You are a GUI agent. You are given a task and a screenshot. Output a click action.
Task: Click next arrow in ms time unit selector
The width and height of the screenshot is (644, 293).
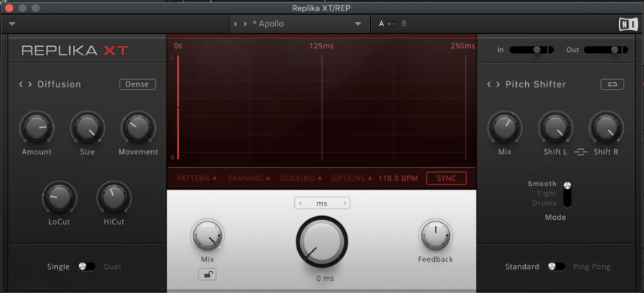345,203
